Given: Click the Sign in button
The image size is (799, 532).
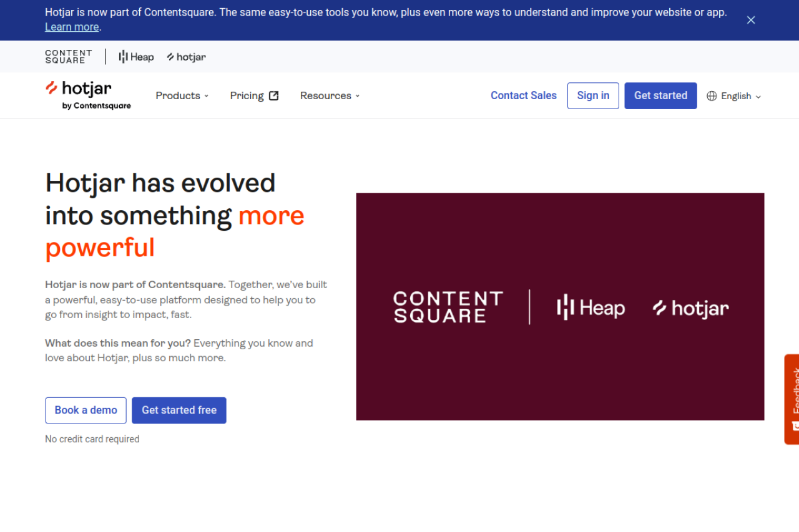Looking at the screenshot, I should 592,95.
